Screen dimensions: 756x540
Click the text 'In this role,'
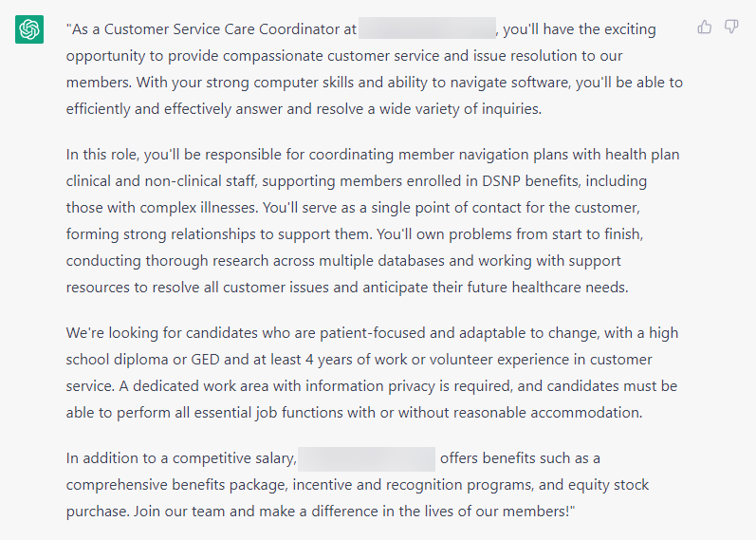pyautogui.click(x=102, y=155)
